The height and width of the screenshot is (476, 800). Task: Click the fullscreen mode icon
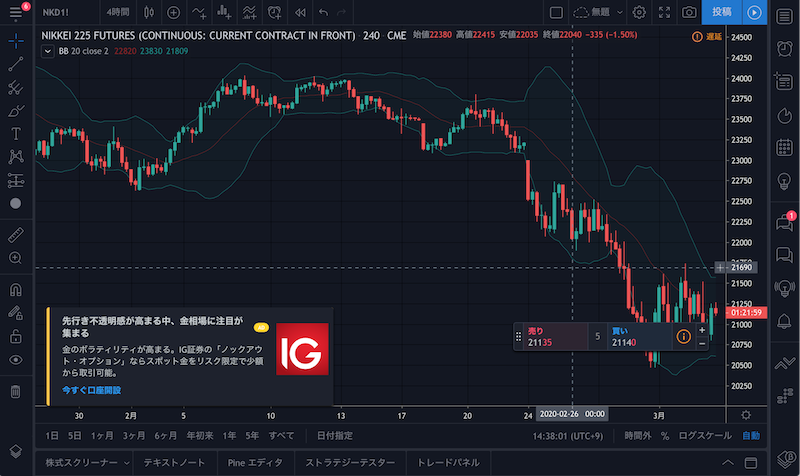[663, 13]
